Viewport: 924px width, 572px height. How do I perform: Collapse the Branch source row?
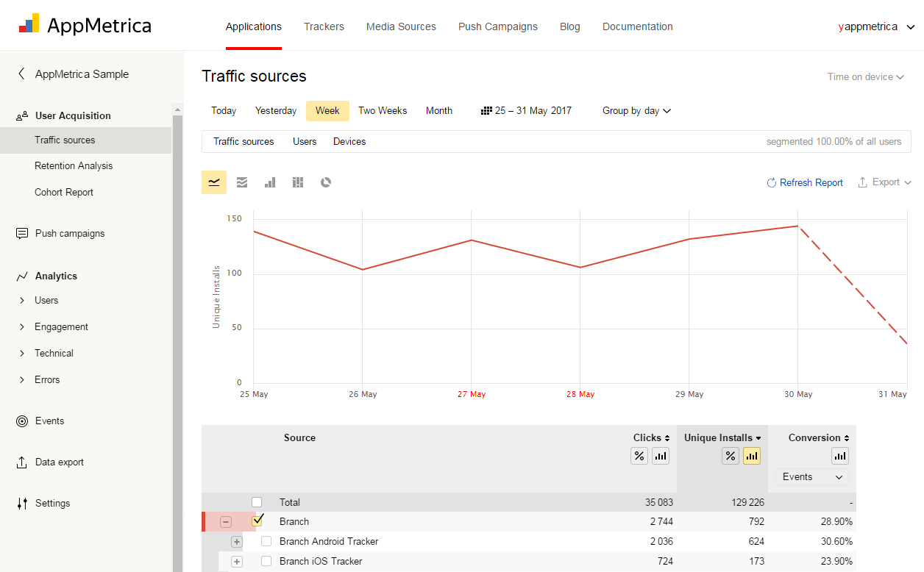[226, 522]
